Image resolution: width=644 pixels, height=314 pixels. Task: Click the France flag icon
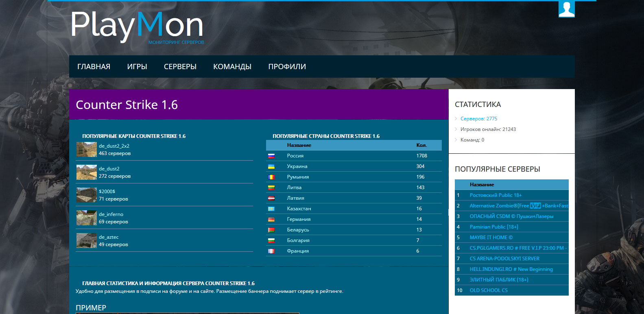click(x=271, y=251)
